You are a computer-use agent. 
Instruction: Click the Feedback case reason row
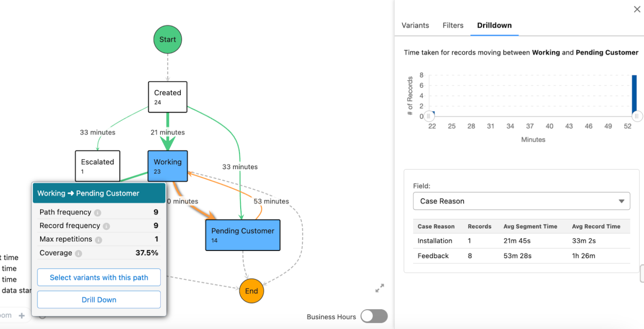click(521, 256)
